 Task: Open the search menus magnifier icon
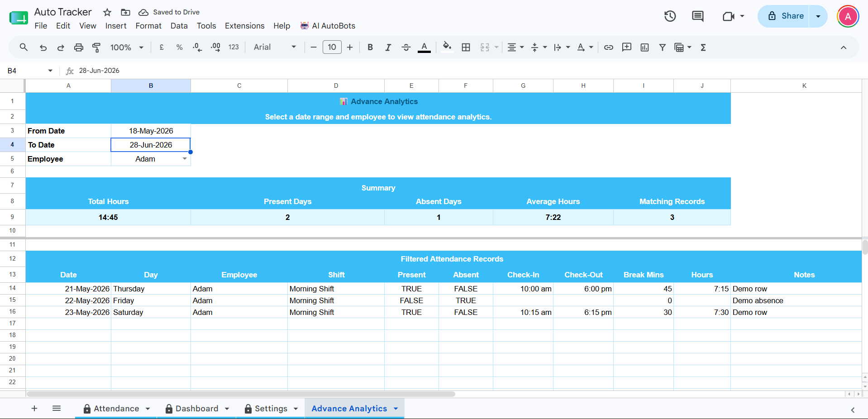[x=24, y=47]
